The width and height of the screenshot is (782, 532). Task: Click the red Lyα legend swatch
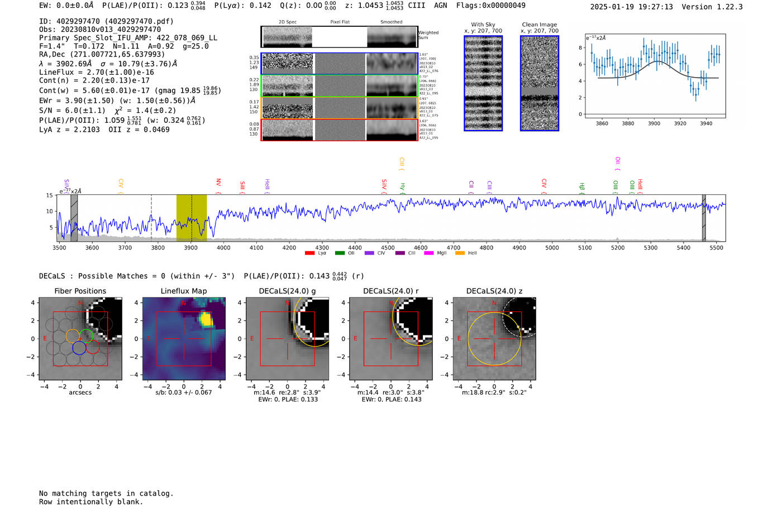pos(309,253)
